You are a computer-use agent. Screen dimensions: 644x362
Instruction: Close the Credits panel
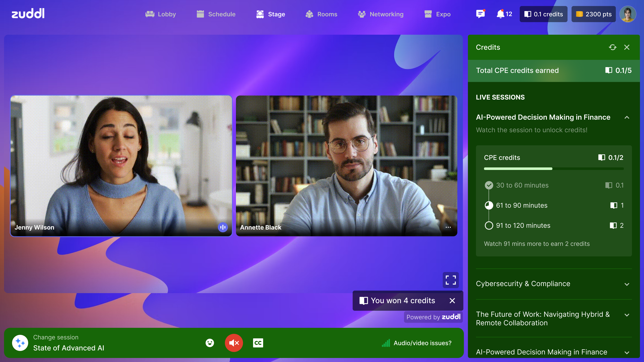[x=627, y=47]
